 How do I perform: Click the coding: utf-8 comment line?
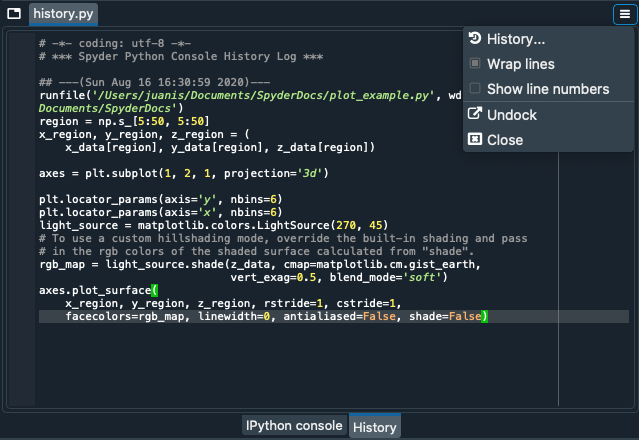pyautogui.click(x=115, y=43)
